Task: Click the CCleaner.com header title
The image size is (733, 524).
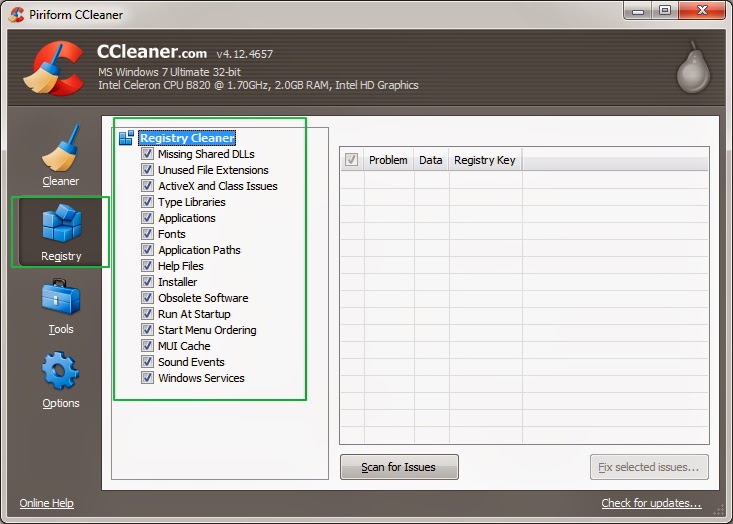Action: [152, 51]
